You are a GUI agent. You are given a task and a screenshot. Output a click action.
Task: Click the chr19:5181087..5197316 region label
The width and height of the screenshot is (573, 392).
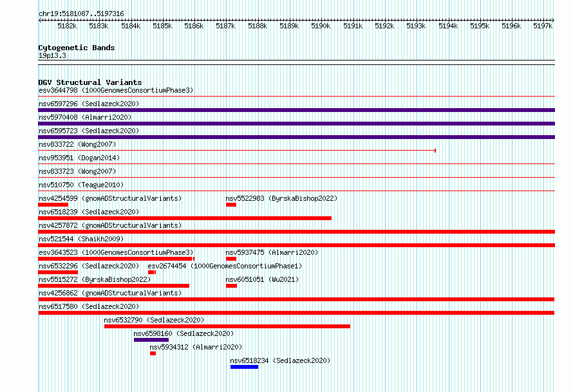(81, 14)
